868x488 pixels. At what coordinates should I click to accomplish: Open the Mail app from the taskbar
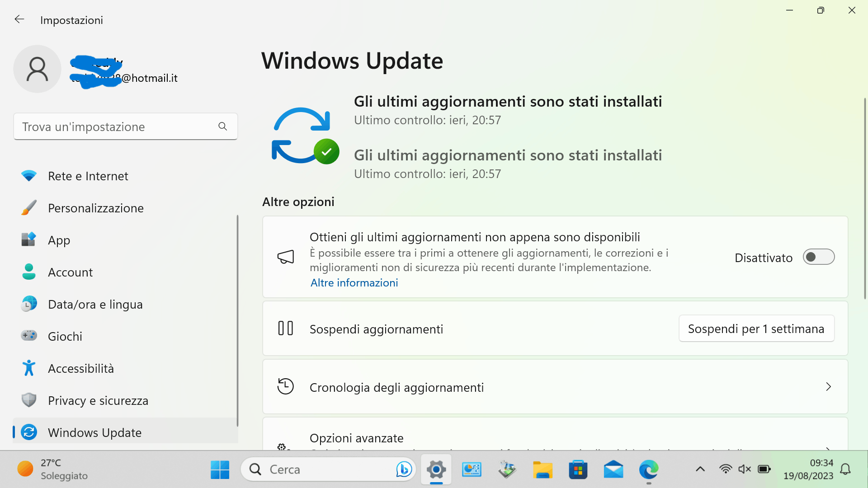pos(613,470)
